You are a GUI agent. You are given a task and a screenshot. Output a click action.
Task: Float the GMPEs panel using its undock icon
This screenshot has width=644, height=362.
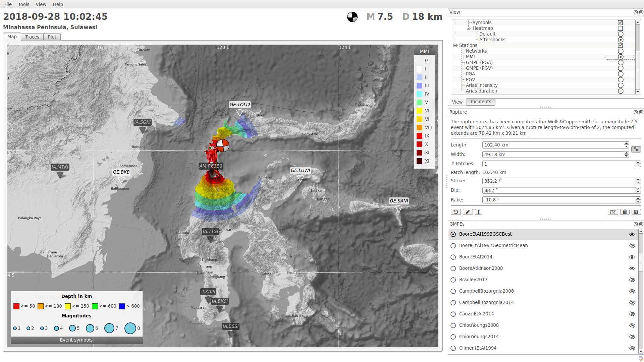coord(636,224)
